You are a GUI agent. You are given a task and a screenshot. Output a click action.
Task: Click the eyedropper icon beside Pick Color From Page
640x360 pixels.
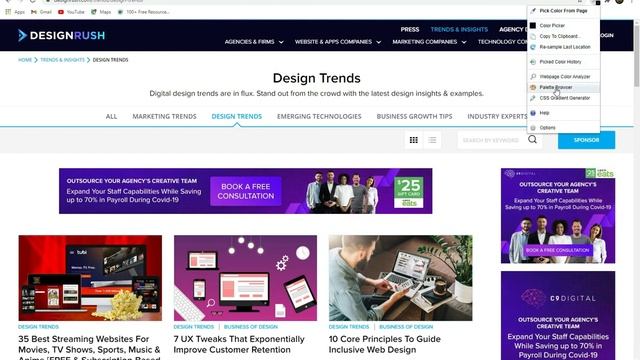[533, 11]
